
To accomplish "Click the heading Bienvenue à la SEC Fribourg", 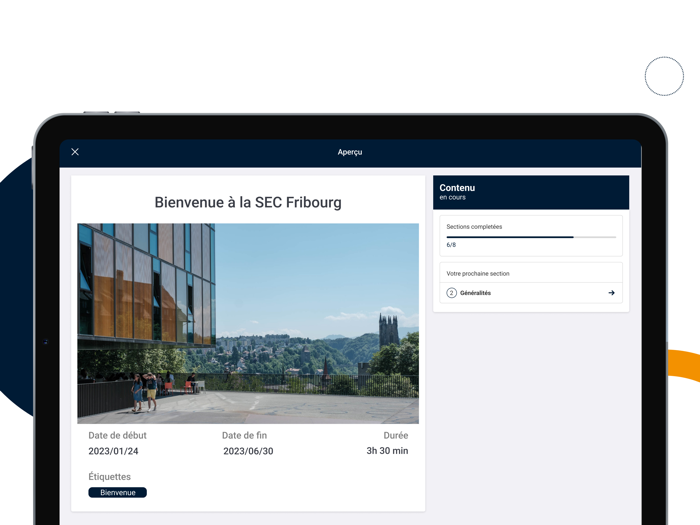I will [x=248, y=202].
